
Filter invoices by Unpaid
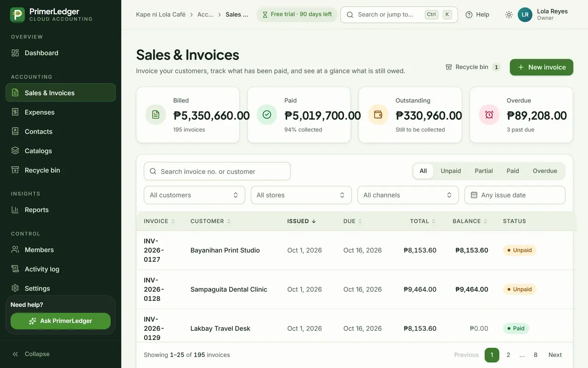pos(451,171)
